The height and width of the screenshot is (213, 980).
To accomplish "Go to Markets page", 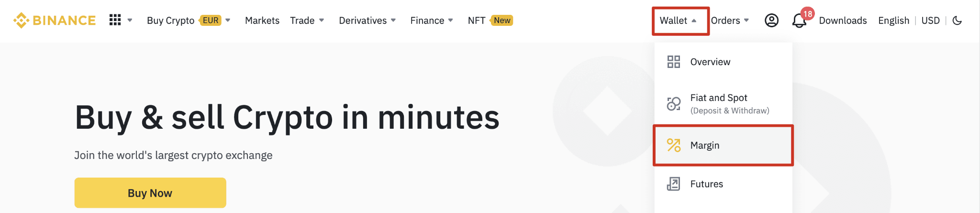I will pyautogui.click(x=262, y=21).
